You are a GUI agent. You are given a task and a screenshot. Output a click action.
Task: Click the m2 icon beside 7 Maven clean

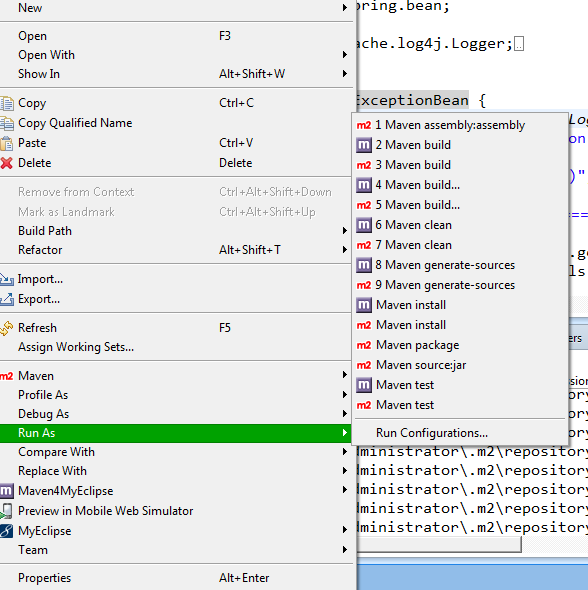pos(364,245)
